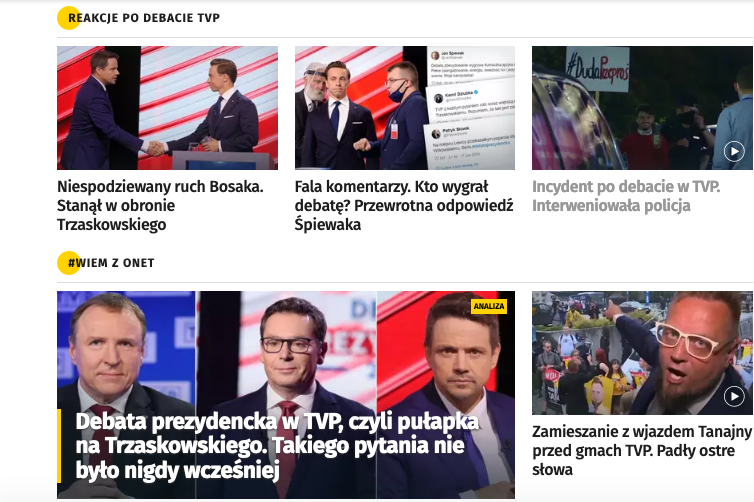Click the man in white glasses thumbnail
The height and width of the screenshot is (502, 754).
642,353
